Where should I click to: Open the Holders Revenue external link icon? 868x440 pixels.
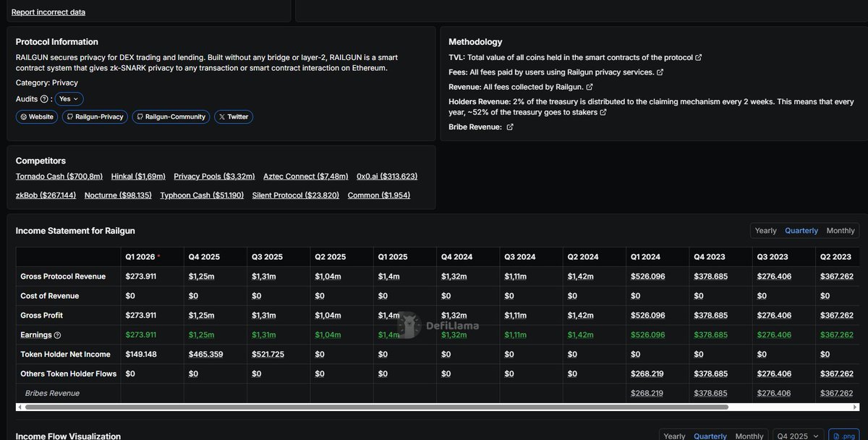[x=603, y=112]
